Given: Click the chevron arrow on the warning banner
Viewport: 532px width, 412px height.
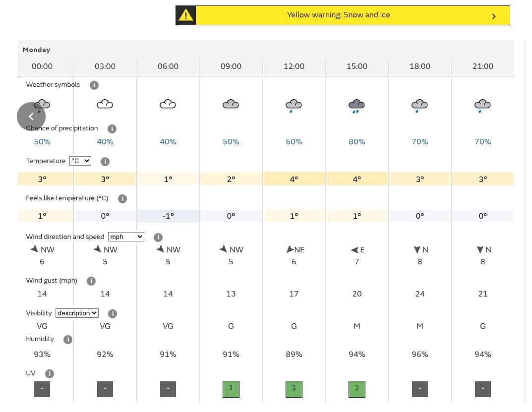Looking at the screenshot, I should tap(494, 16).
